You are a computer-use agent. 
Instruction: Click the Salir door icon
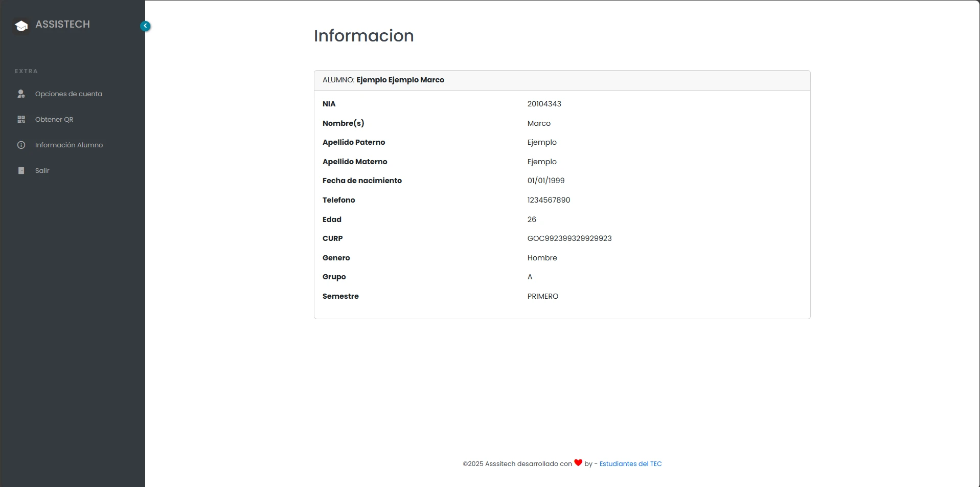(21, 170)
